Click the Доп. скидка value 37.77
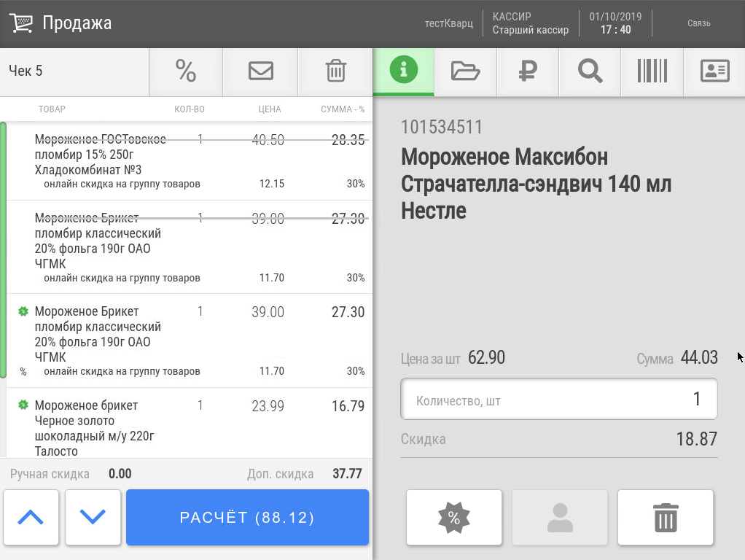 click(347, 473)
